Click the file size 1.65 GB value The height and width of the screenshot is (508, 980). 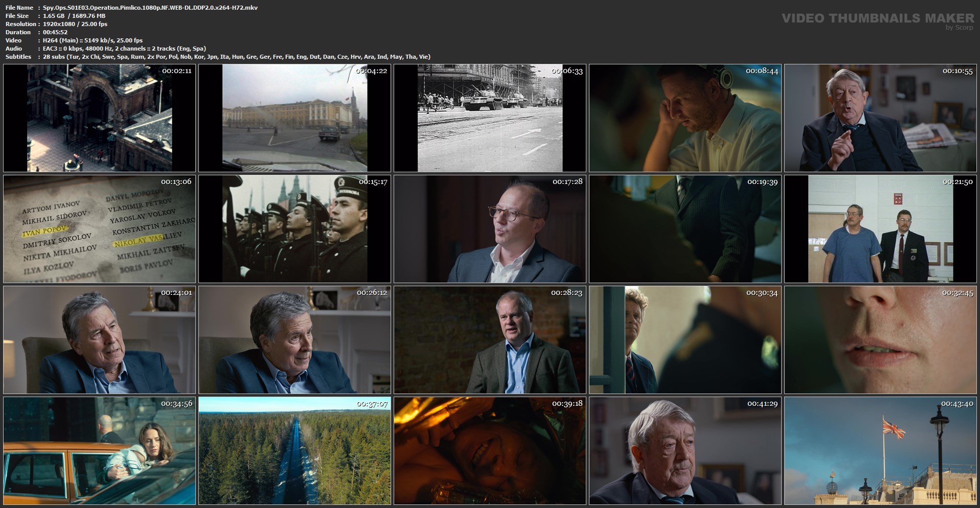74,16
